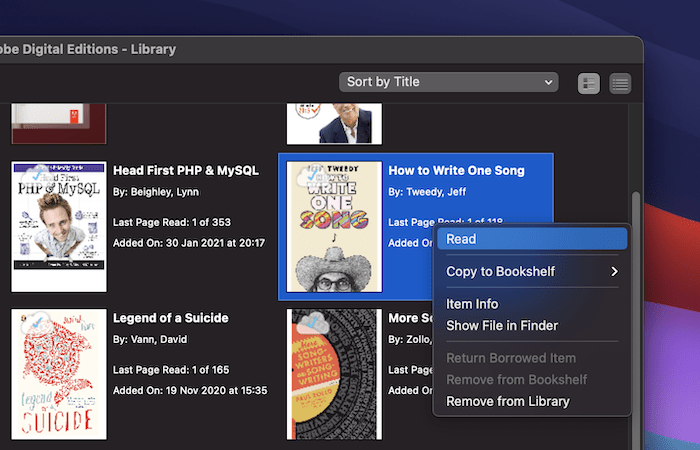The image size is (700, 450).
Task: Click Last Page Read: 1 of 165
Action: point(171,370)
